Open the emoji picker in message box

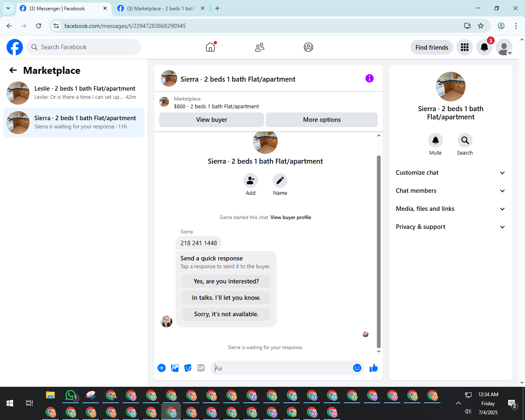(x=357, y=368)
